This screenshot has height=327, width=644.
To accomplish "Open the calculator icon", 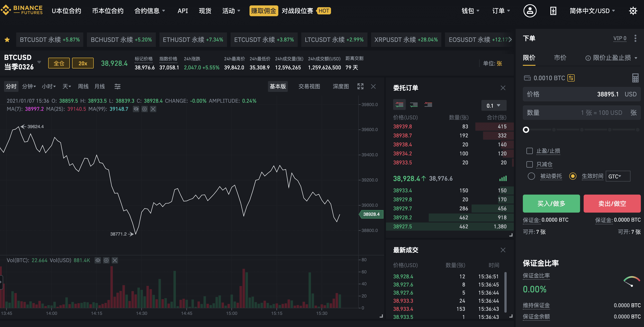I will coord(635,78).
